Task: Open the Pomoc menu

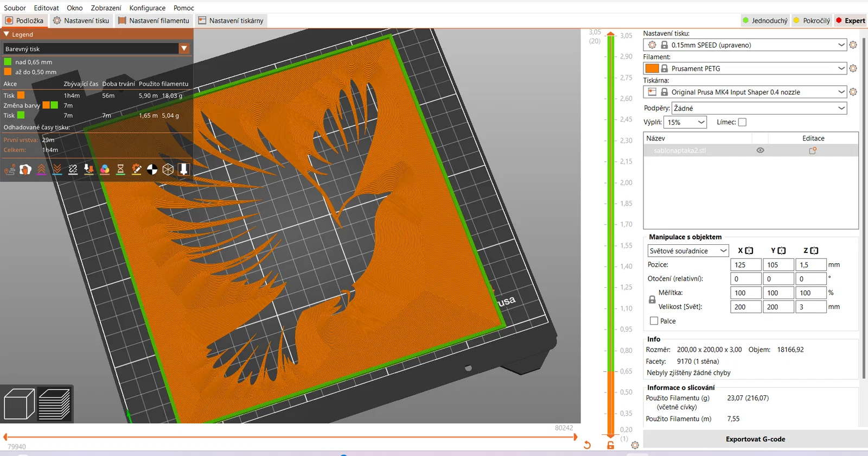Action: tap(183, 8)
